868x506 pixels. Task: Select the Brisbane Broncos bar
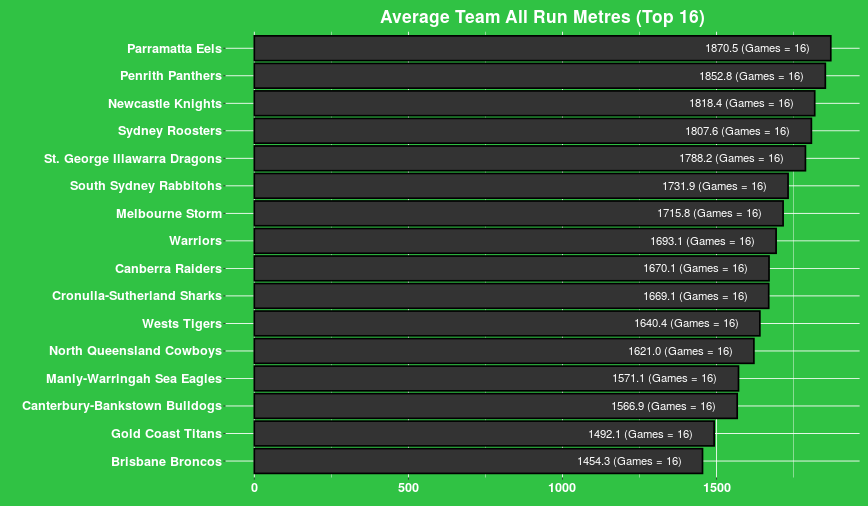tap(478, 461)
